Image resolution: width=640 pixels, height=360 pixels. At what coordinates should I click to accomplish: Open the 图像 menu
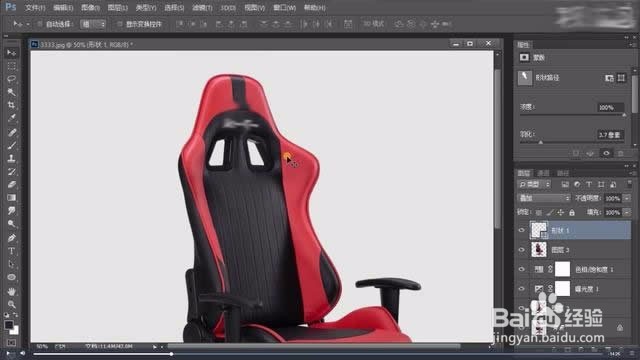pos(90,8)
